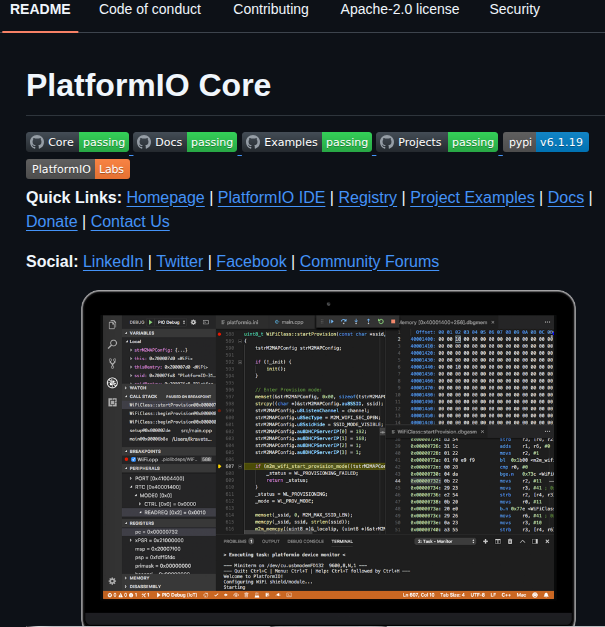Open the LinkedIn social link
The width and height of the screenshot is (605, 627).
pyautogui.click(x=113, y=262)
